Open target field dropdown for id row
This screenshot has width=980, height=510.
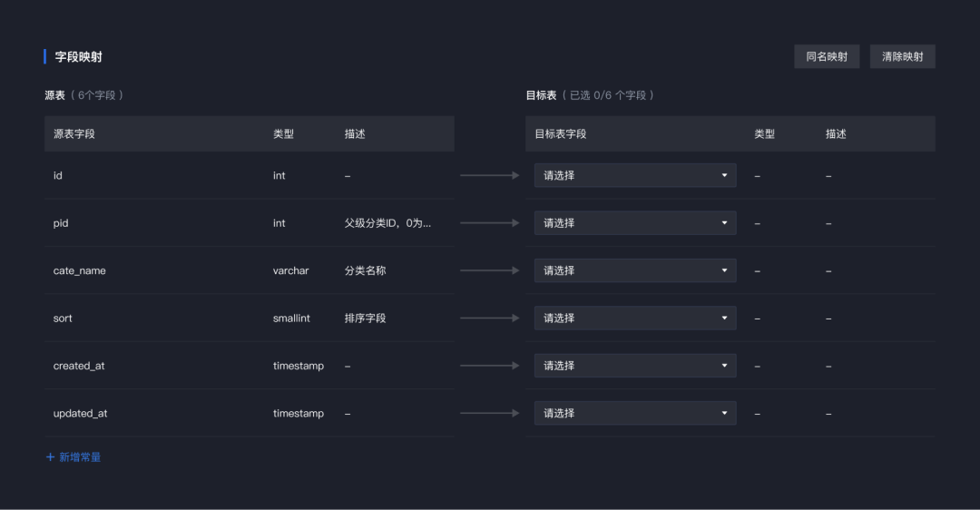point(635,175)
